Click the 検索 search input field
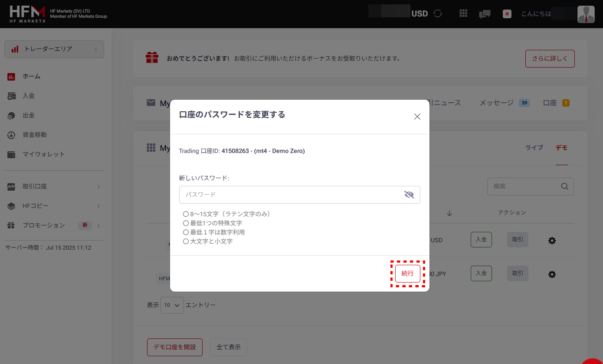Screen dimensions: 603x364 (x=530, y=186)
